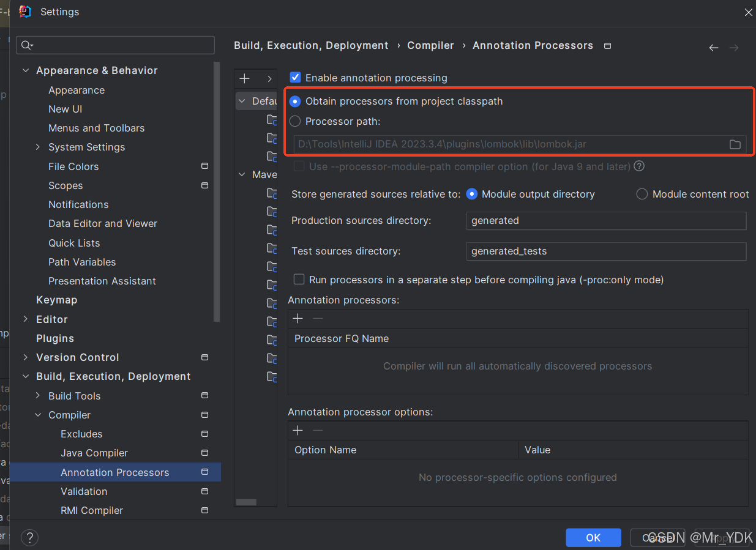Collapse the Appearance & Behavior section

[x=26, y=70]
